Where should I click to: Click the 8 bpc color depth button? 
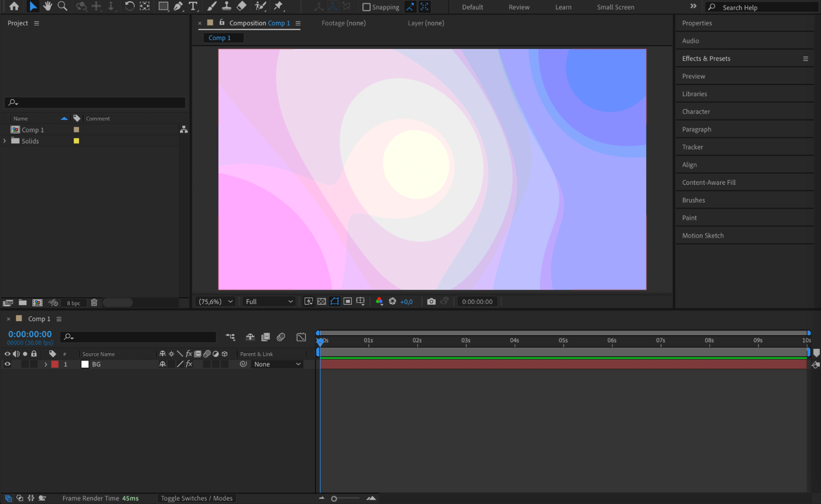pyautogui.click(x=74, y=303)
